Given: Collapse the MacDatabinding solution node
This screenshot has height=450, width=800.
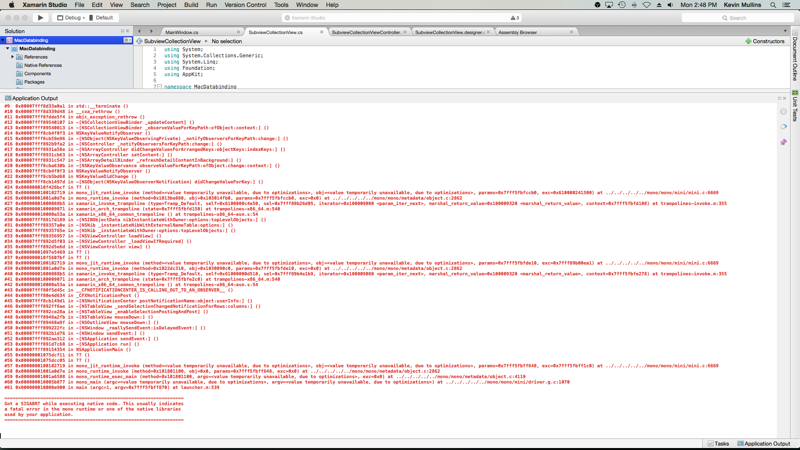Looking at the screenshot, I should 3,40.
